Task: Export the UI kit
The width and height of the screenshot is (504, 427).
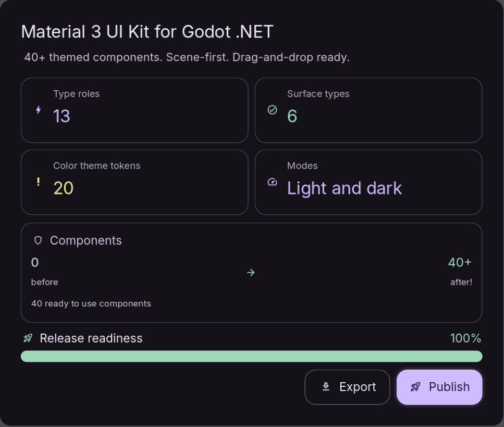Action: tap(347, 387)
